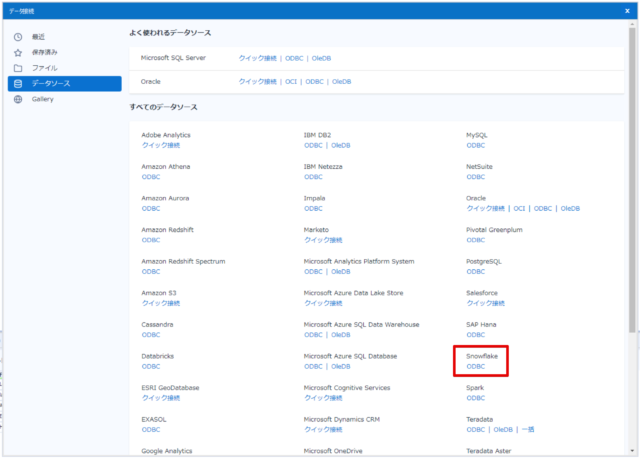This screenshot has width=640, height=458.
Task: Select OleDB under Microsoft Analytics Platform System
Action: coord(341,271)
